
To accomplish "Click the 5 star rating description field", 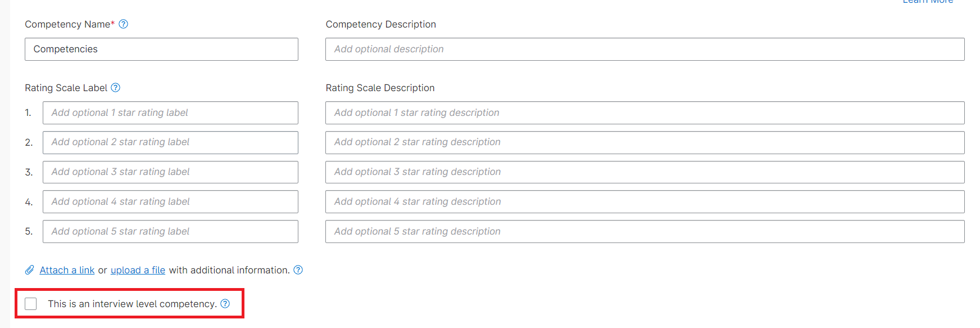I will pos(645,232).
